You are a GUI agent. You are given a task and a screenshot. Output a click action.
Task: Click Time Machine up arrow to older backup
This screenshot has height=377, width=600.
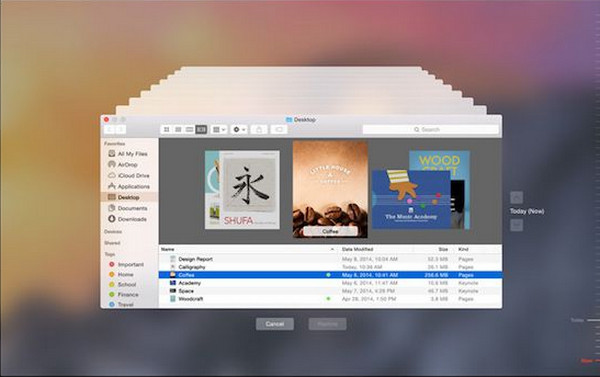pyautogui.click(x=517, y=198)
